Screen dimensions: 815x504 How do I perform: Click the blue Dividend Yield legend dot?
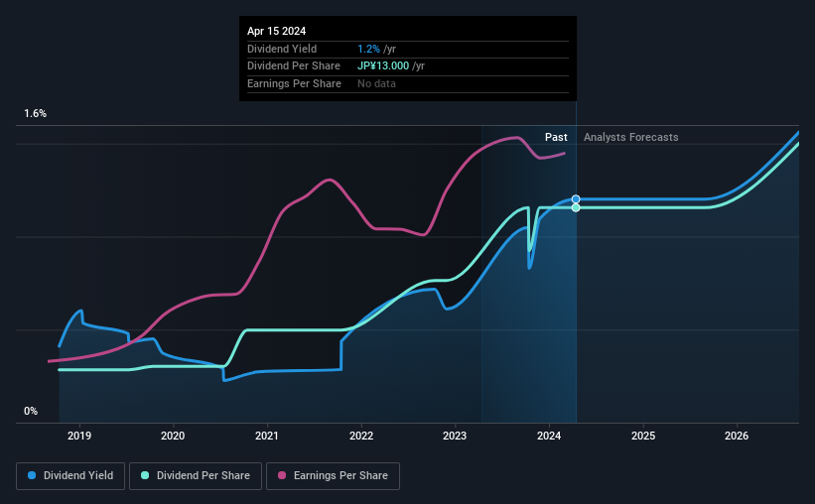point(32,475)
